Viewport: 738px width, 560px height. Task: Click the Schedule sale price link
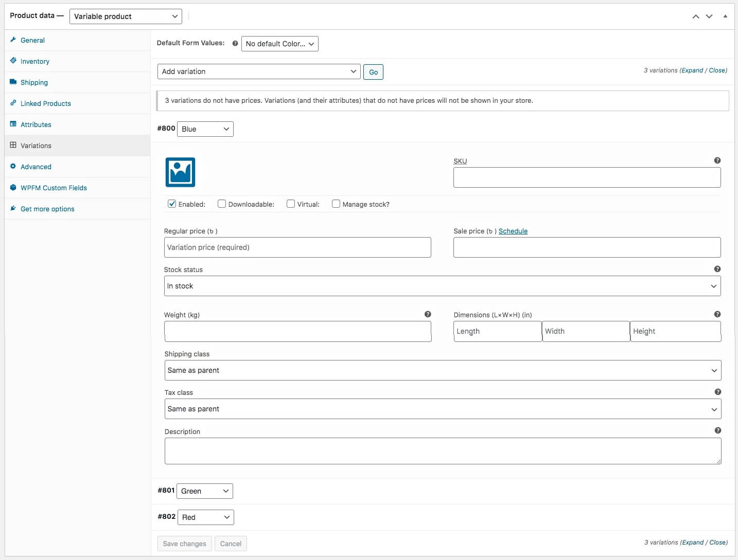pyautogui.click(x=513, y=231)
